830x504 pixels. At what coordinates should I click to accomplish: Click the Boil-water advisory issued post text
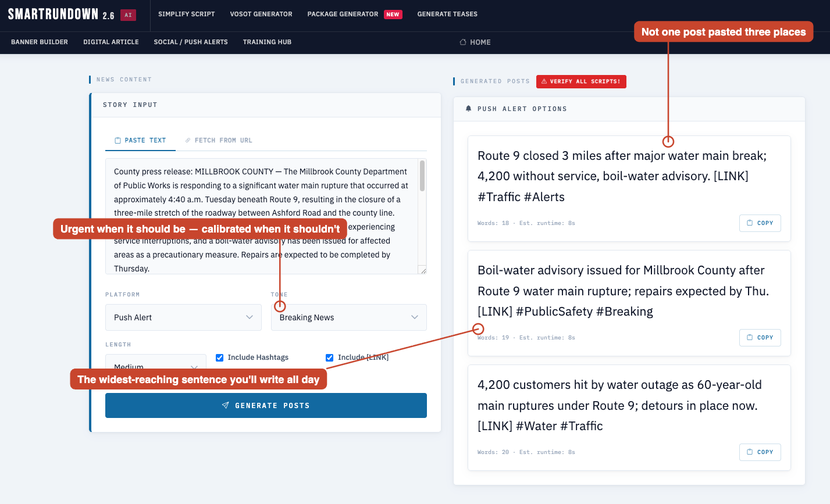pyautogui.click(x=623, y=291)
